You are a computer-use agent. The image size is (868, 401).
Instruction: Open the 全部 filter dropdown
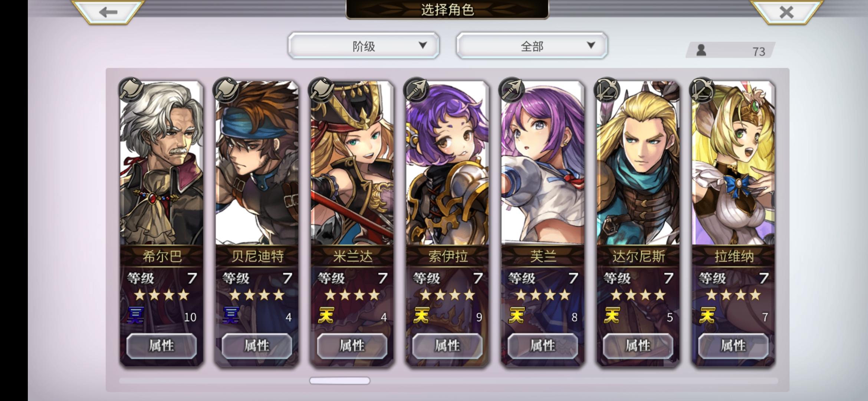pos(532,46)
